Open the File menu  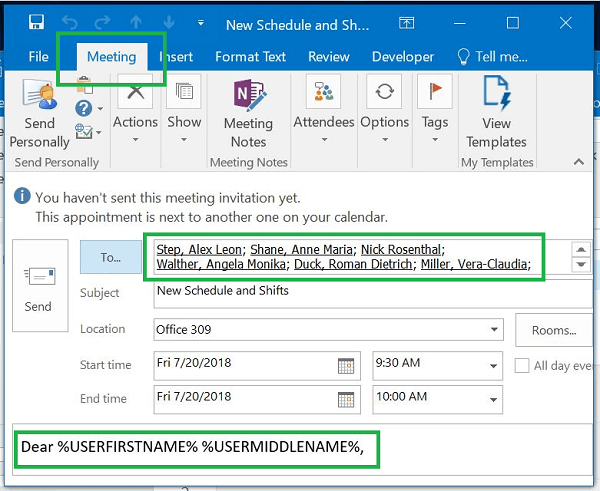[38, 57]
